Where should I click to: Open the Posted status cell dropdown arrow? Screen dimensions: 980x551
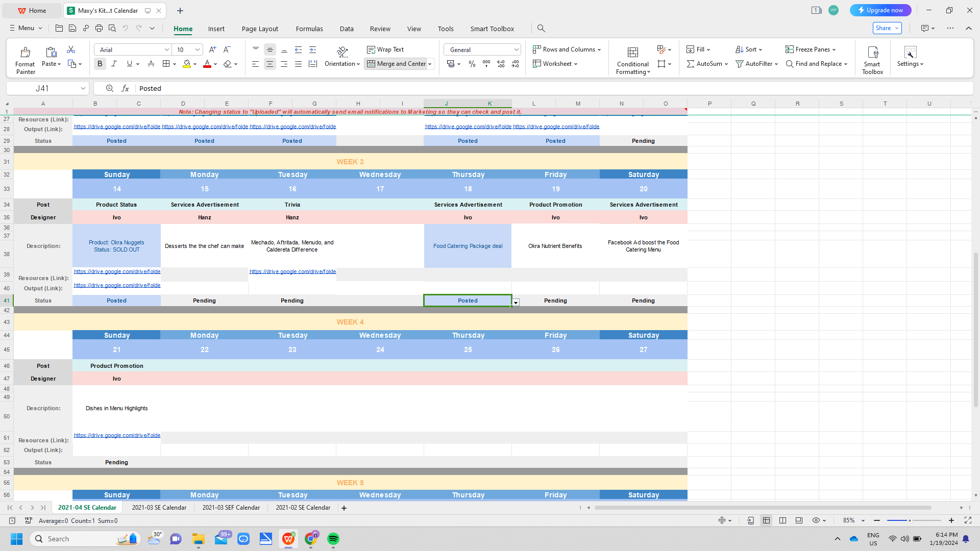click(x=516, y=303)
